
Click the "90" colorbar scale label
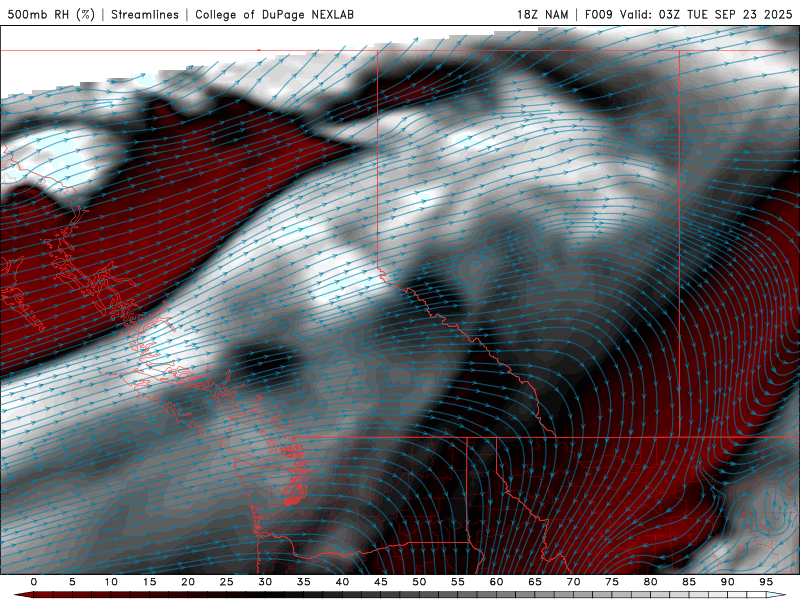pyautogui.click(x=728, y=582)
